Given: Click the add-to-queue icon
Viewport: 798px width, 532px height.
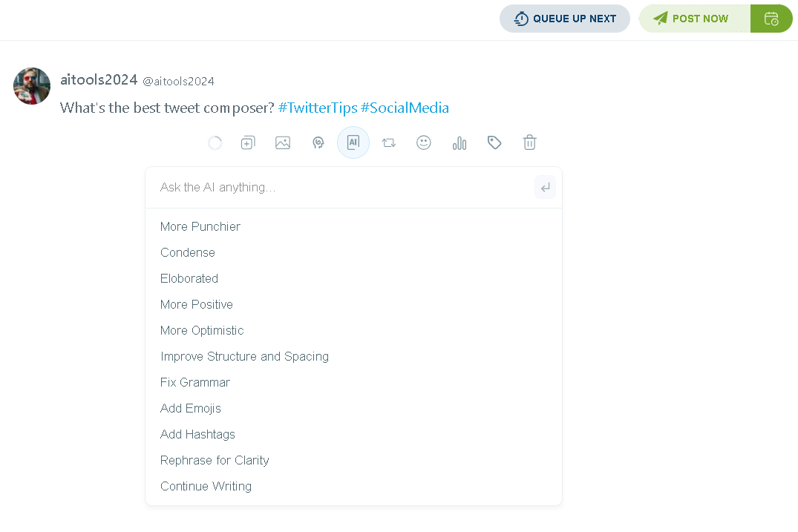Looking at the screenshot, I should click(x=248, y=142).
